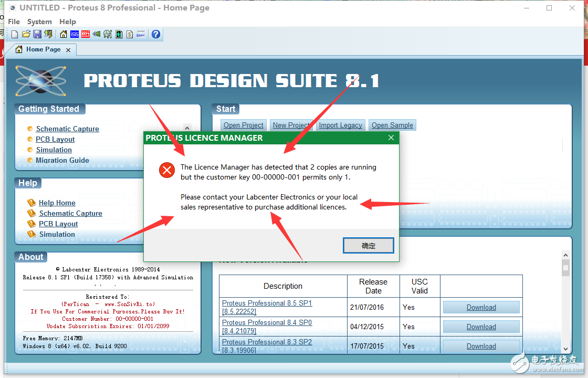The width and height of the screenshot is (588, 378).
Task: Close the Proteus Licence Manager dialog
Action: tap(391, 138)
